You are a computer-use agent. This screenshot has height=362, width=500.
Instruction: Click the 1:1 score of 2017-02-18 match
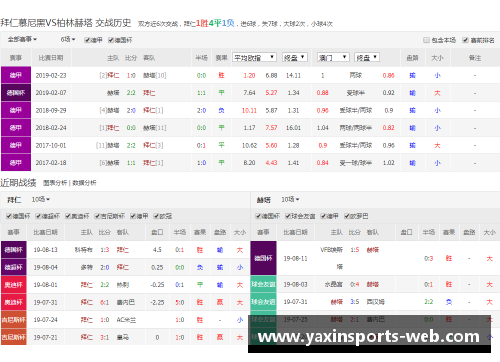tap(131, 163)
